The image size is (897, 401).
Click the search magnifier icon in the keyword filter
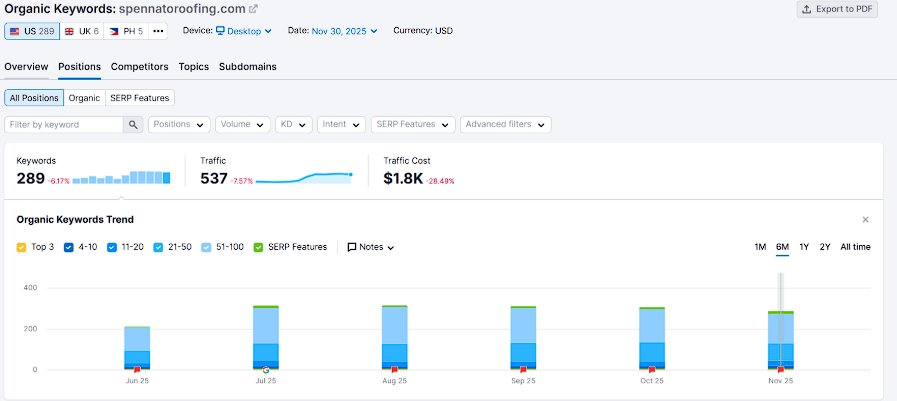[x=133, y=125]
